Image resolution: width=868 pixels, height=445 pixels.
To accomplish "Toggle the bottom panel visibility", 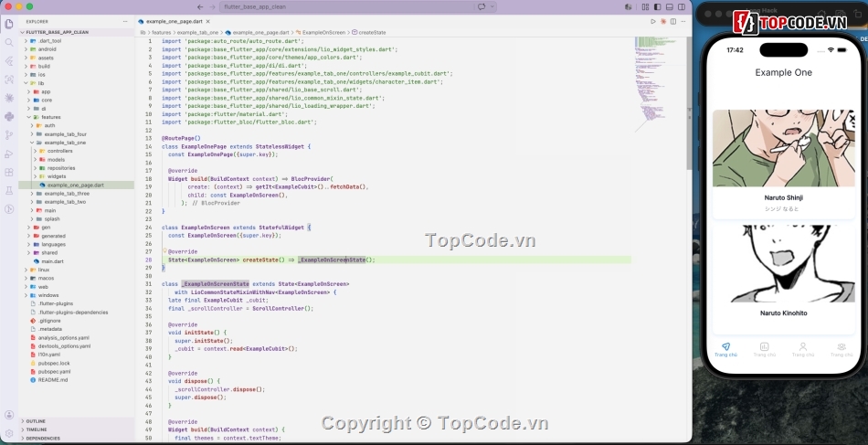I will coord(669,6).
